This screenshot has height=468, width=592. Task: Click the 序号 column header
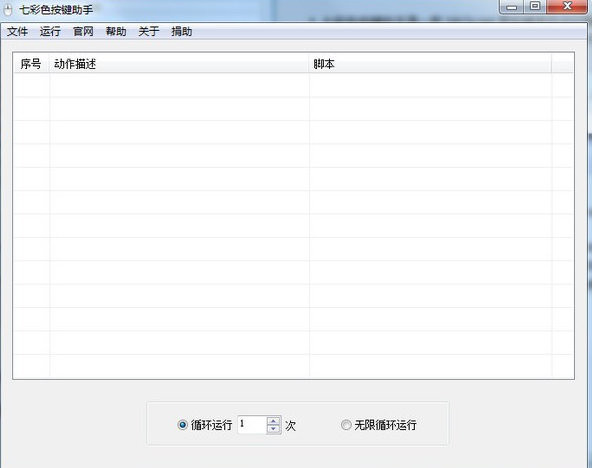(x=31, y=64)
